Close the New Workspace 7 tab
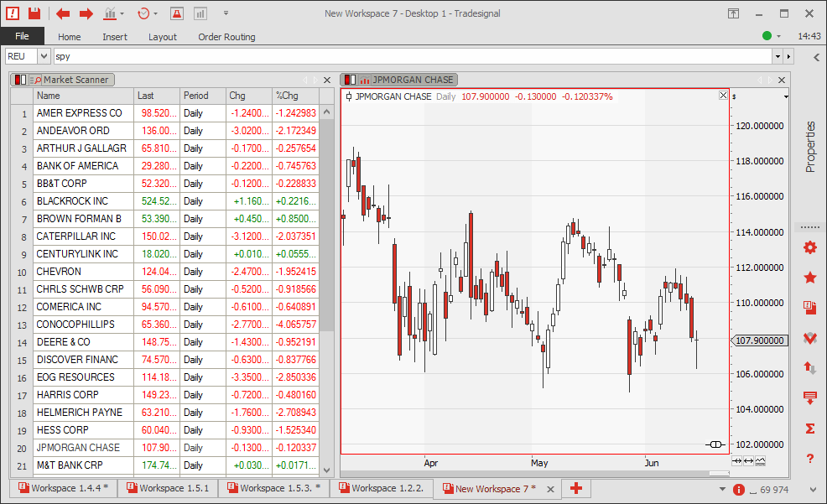The image size is (827, 504). pos(550,489)
